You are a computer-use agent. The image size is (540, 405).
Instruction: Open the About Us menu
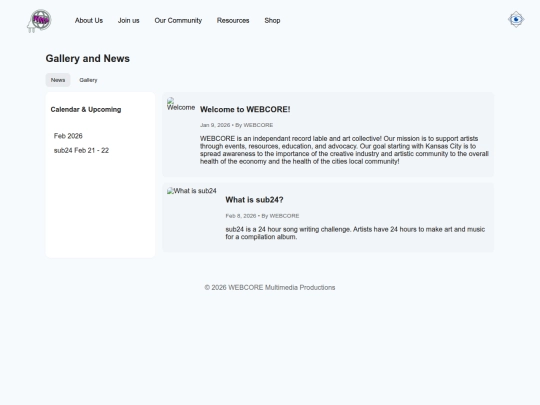pyautogui.click(x=89, y=21)
